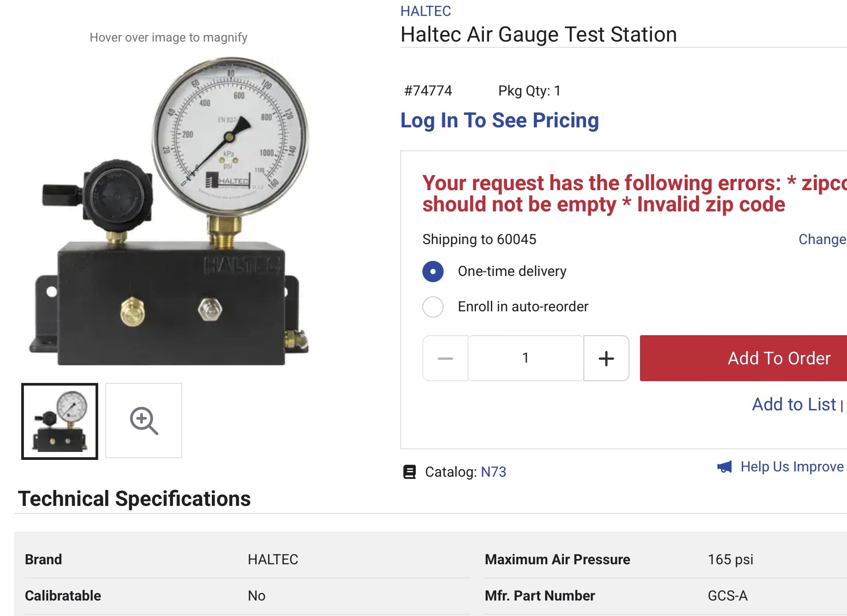847x616 pixels.
Task: Click the quantity input field
Action: tap(525, 358)
